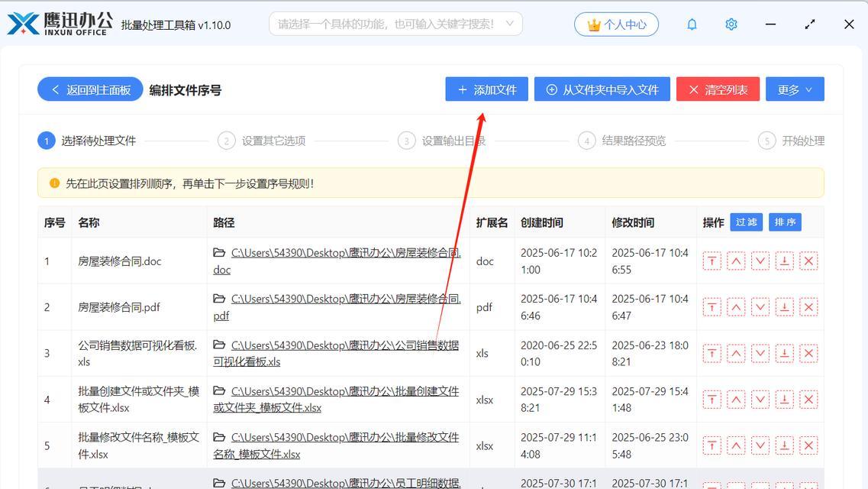The width and height of the screenshot is (868, 489).
Task: Move 公司销售数据可视化看板.xls to top
Action: [x=712, y=353]
